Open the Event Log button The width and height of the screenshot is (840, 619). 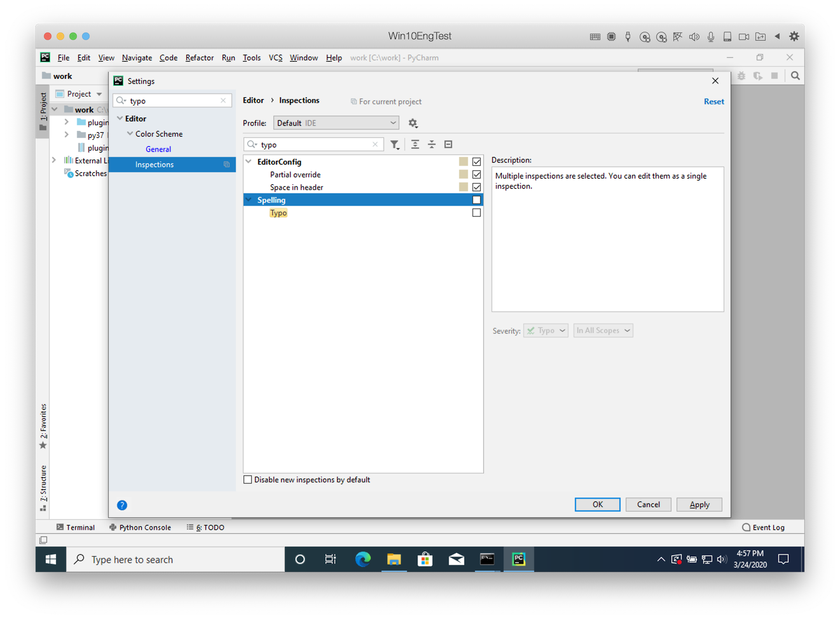763,527
